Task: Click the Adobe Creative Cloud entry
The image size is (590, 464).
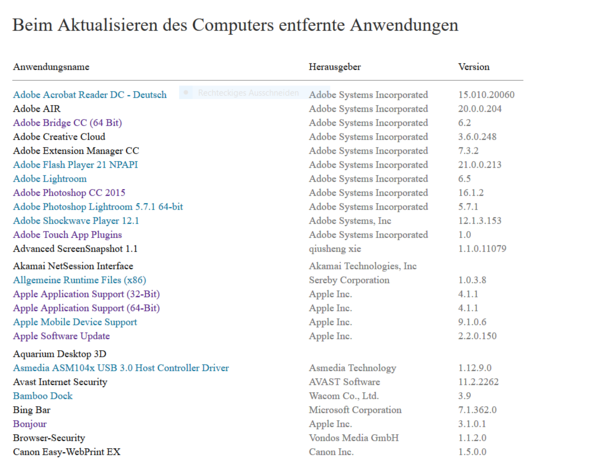Action: 59,137
